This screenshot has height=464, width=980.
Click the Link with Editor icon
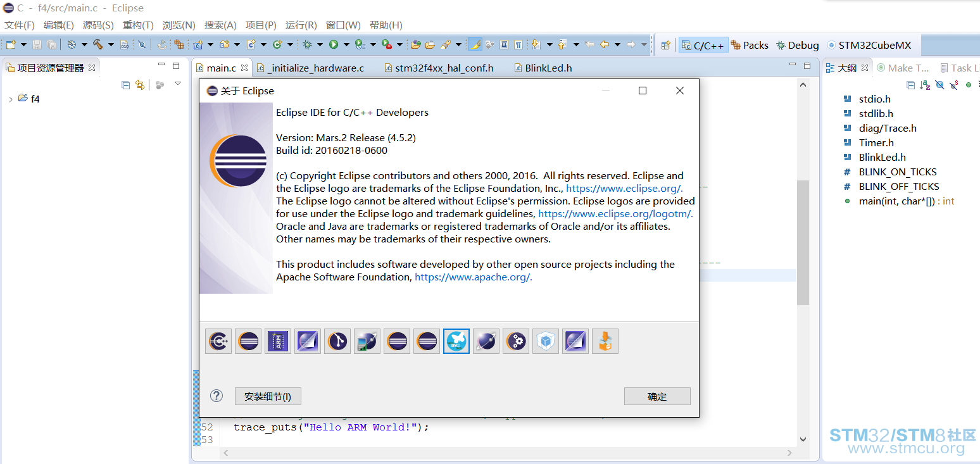click(140, 85)
